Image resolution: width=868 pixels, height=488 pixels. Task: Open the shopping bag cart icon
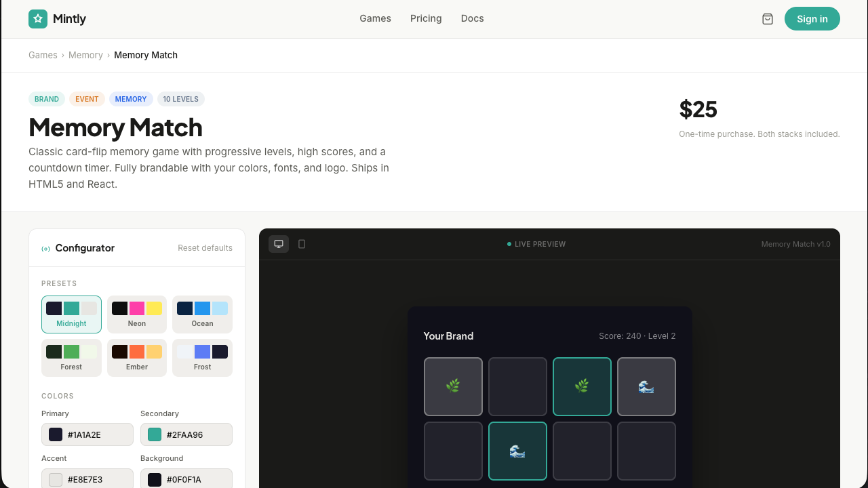click(768, 19)
